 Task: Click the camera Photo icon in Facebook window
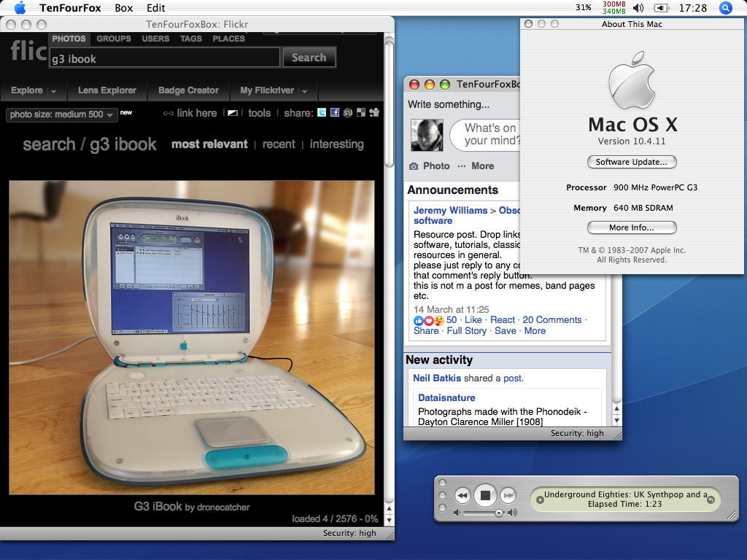414,166
